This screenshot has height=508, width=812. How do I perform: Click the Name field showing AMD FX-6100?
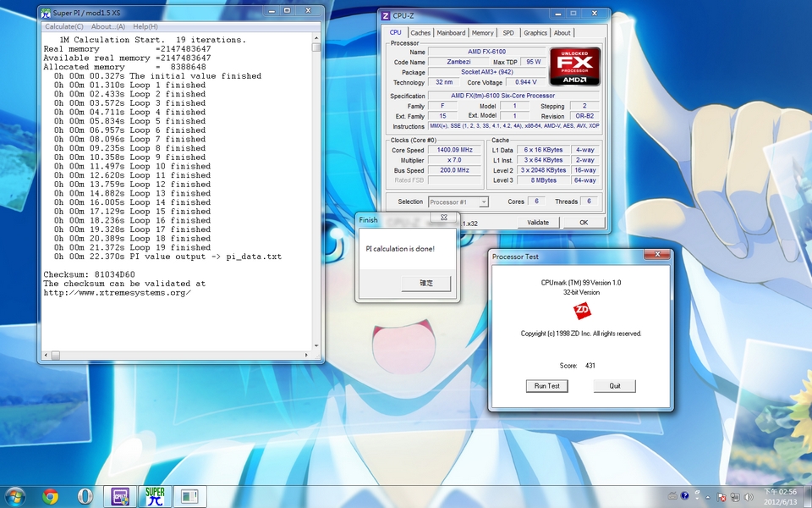pyautogui.click(x=486, y=52)
